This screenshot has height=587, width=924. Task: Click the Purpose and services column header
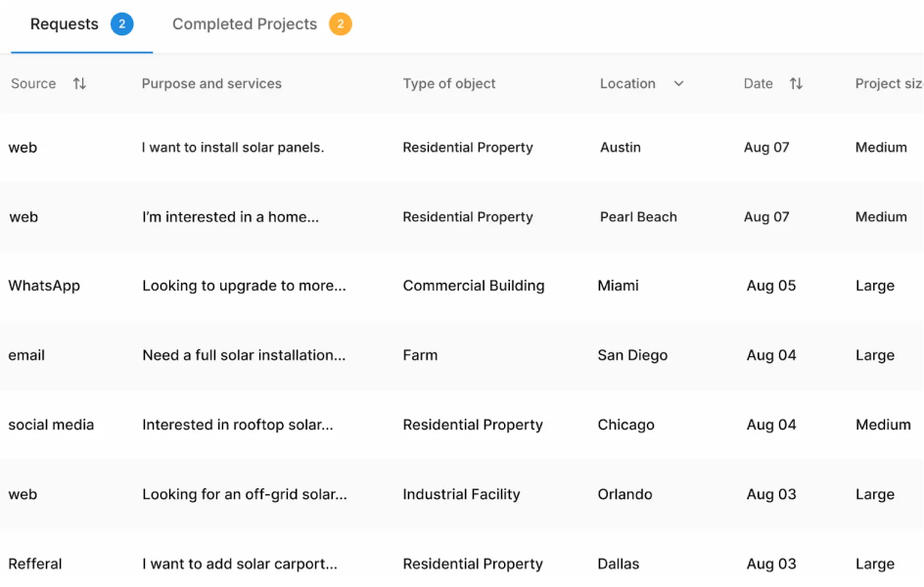(211, 84)
